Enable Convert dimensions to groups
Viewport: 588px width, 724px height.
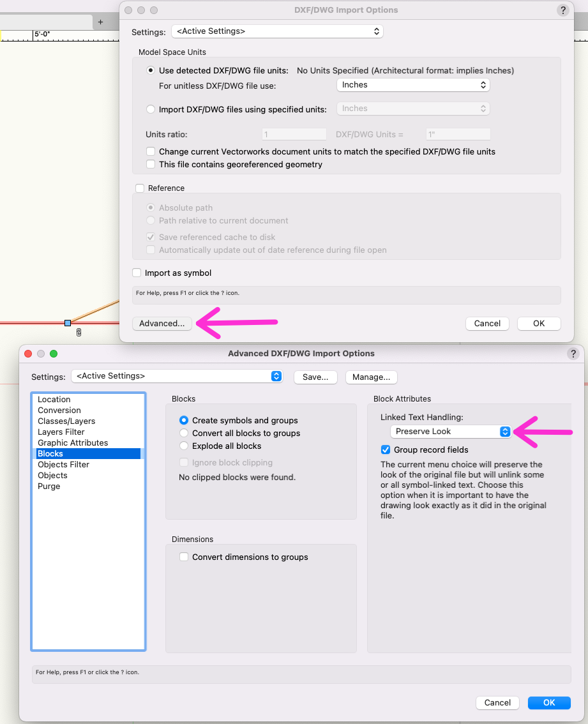click(x=184, y=557)
